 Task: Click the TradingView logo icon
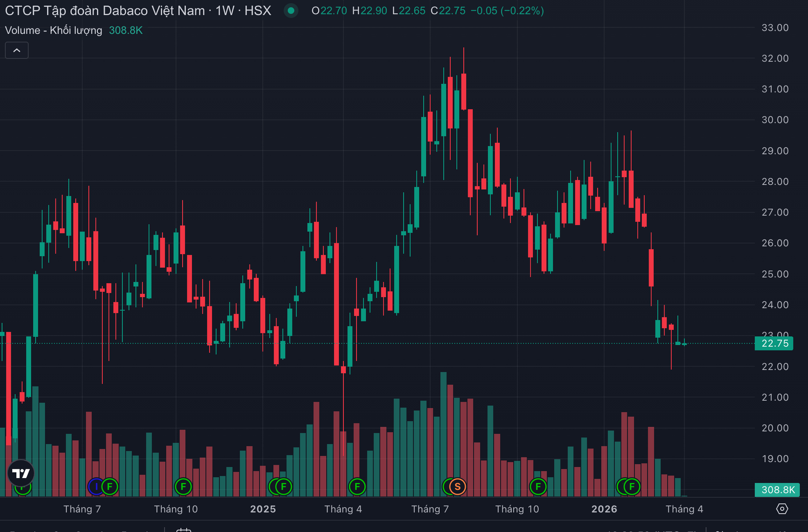click(21, 473)
